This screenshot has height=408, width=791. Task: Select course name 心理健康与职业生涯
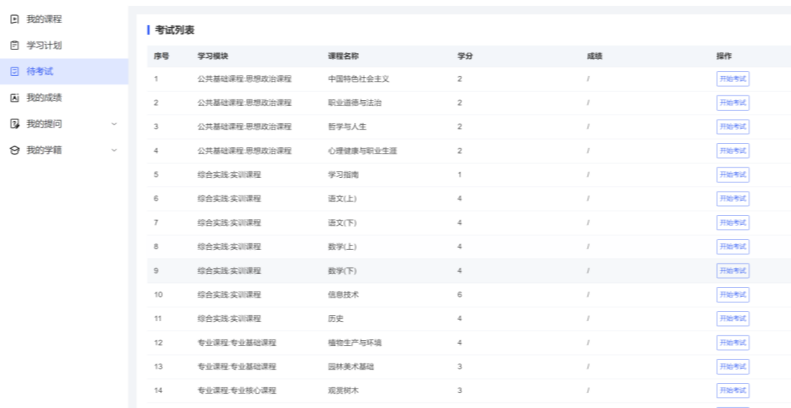click(x=362, y=151)
